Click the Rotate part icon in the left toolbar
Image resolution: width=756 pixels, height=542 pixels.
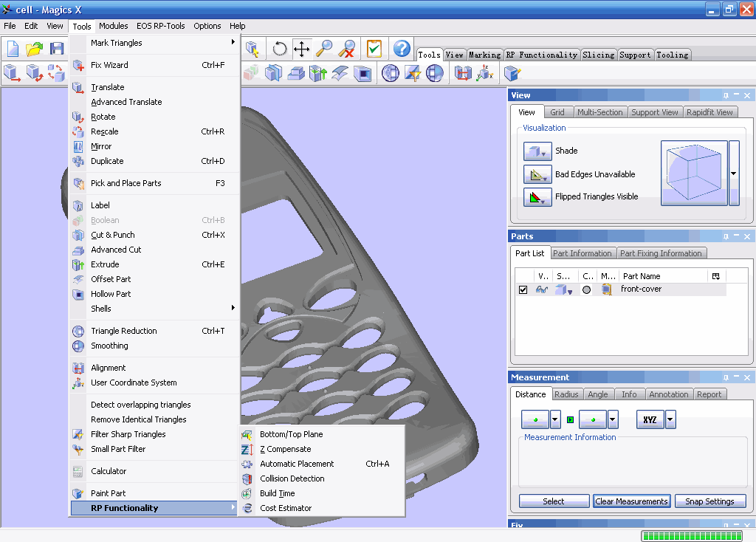coord(34,73)
